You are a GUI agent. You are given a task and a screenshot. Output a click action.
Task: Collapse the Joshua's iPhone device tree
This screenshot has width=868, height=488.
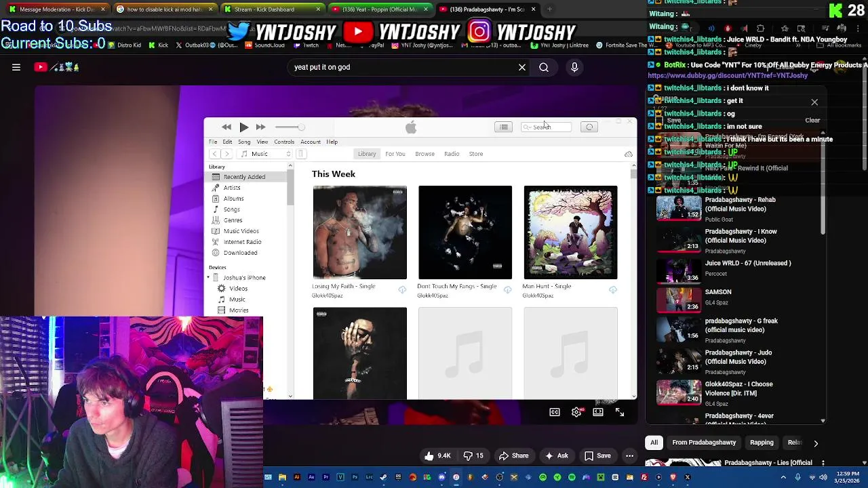point(209,278)
